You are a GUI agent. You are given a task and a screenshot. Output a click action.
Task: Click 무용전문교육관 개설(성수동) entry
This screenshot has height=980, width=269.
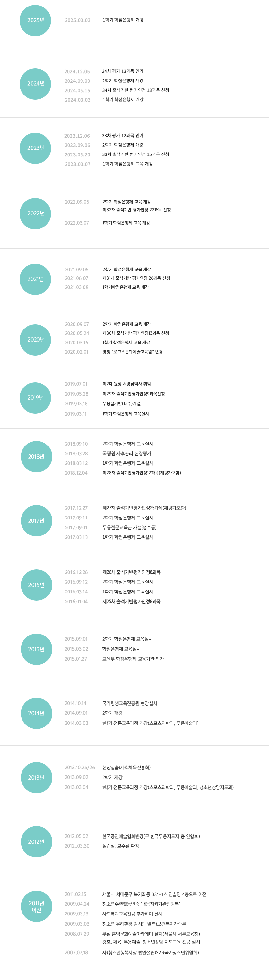[129, 527]
